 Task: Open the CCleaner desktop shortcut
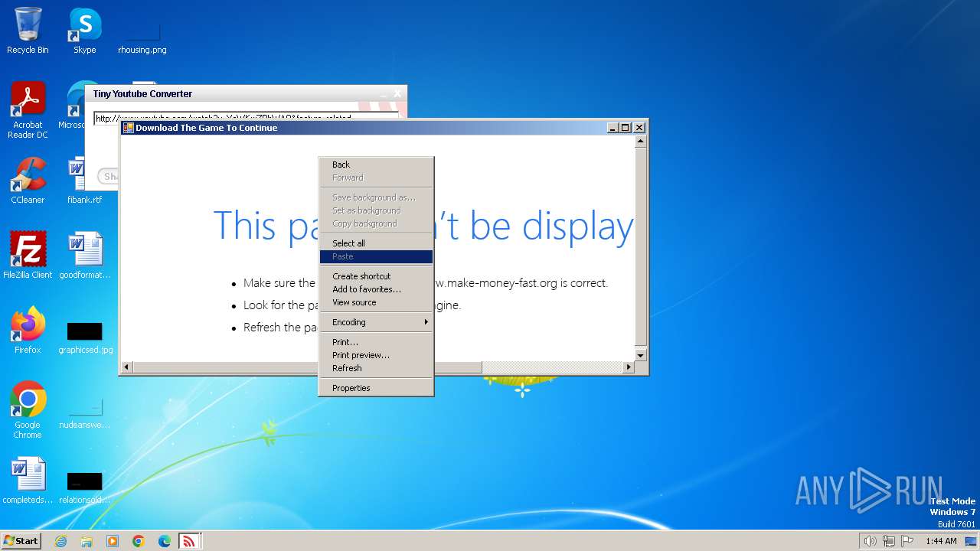[x=28, y=181]
